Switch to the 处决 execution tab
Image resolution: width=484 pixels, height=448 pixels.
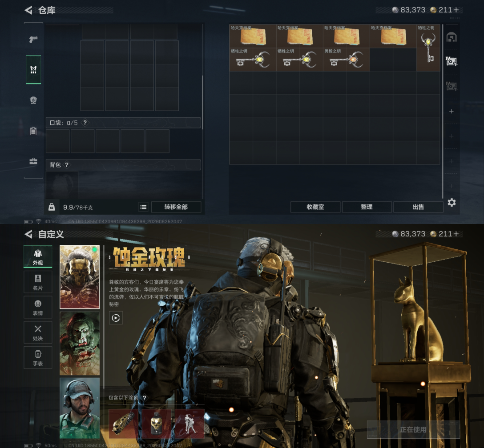[x=38, y=332]
